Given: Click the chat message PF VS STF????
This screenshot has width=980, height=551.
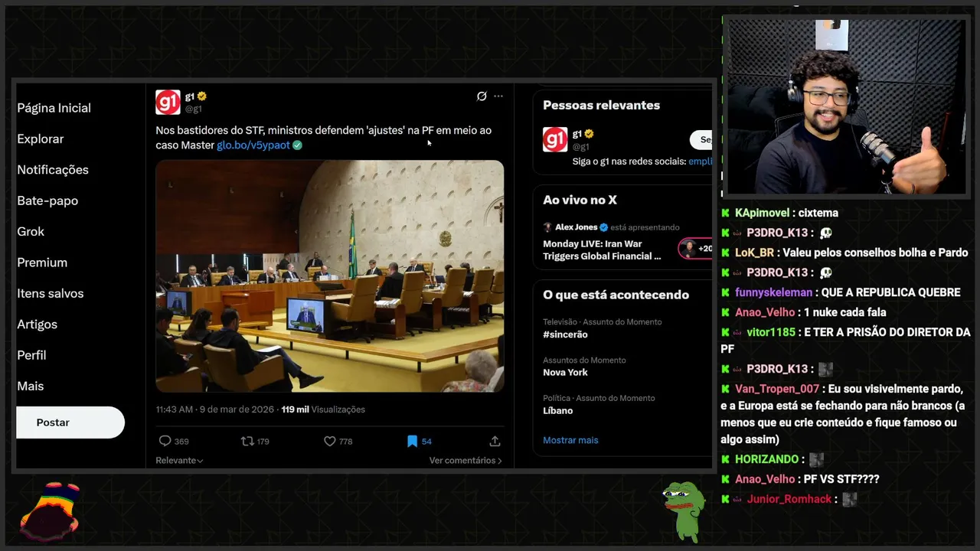Looking at the screenshot, I should point(841,479).
